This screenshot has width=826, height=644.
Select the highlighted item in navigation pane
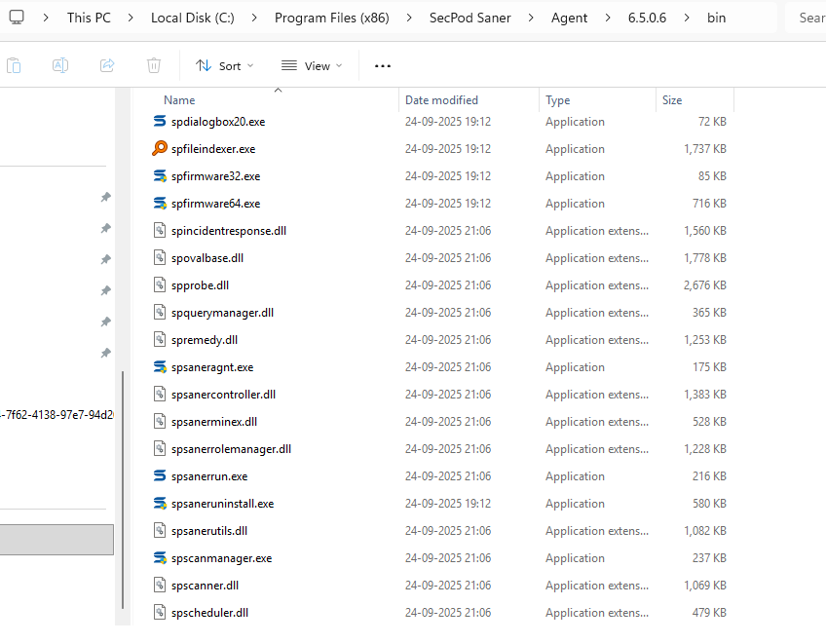click(x=56, y=540)
